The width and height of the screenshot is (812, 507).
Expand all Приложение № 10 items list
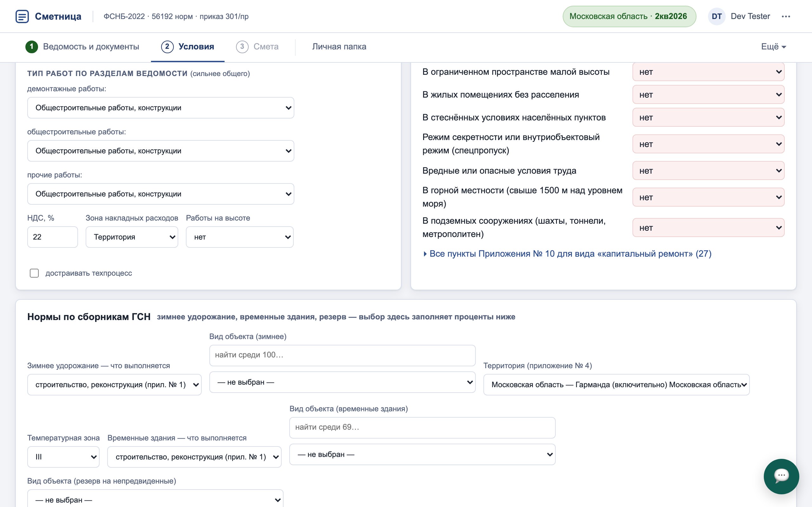point(567,254)
